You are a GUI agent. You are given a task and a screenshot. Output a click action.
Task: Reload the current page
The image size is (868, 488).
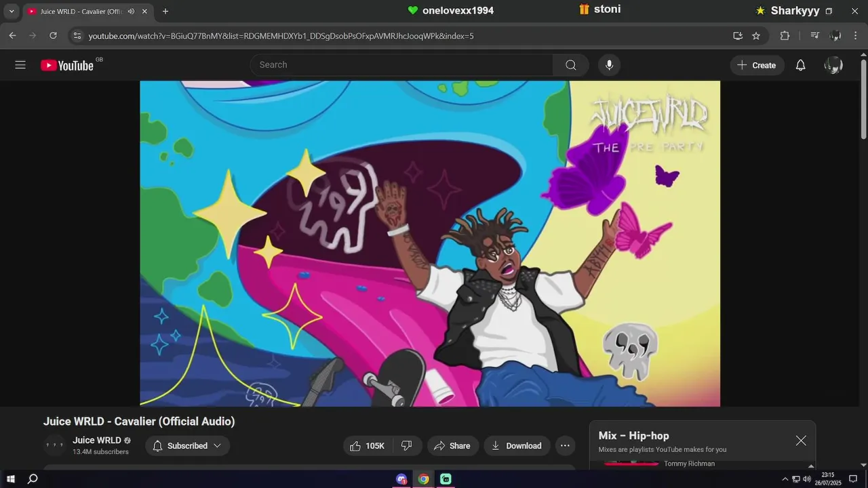[53, 36]
